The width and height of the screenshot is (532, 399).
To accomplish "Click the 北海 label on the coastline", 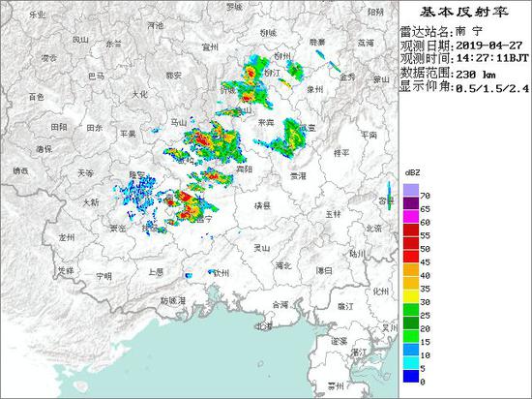I will 264,327.
